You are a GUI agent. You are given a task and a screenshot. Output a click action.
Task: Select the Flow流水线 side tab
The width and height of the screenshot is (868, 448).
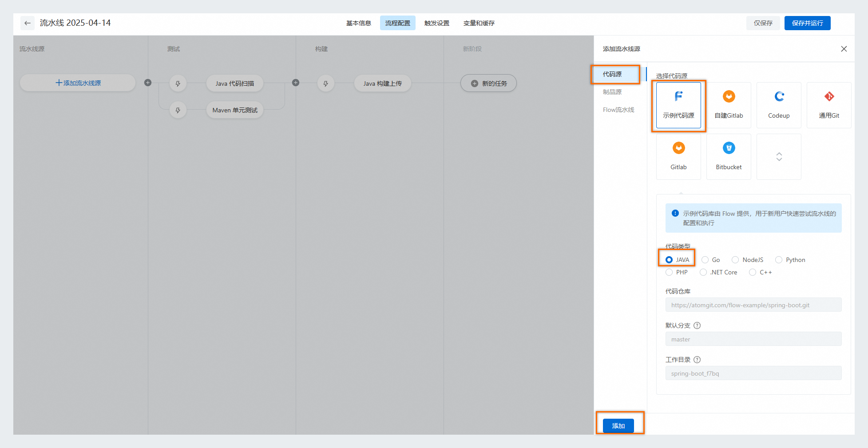click(618, 110)
